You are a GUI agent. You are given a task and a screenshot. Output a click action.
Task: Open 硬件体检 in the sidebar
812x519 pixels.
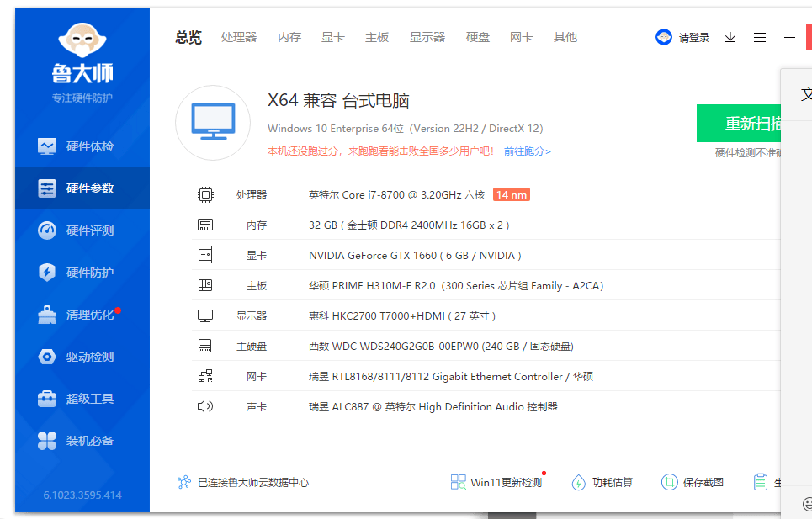(x=82, y=146)
